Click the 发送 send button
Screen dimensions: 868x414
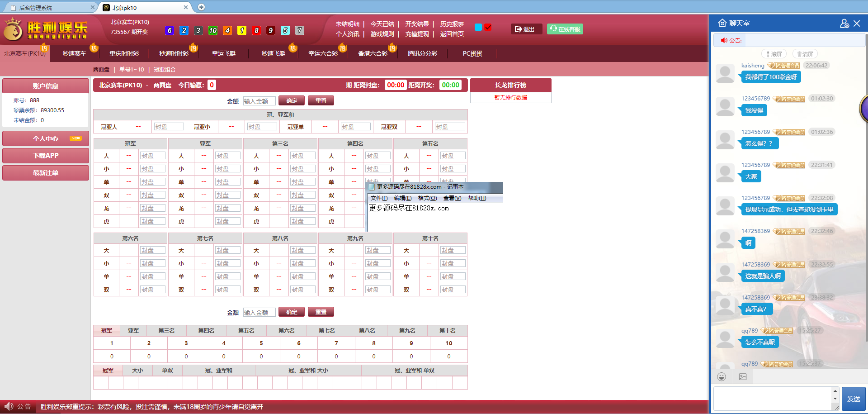[854, 399]
